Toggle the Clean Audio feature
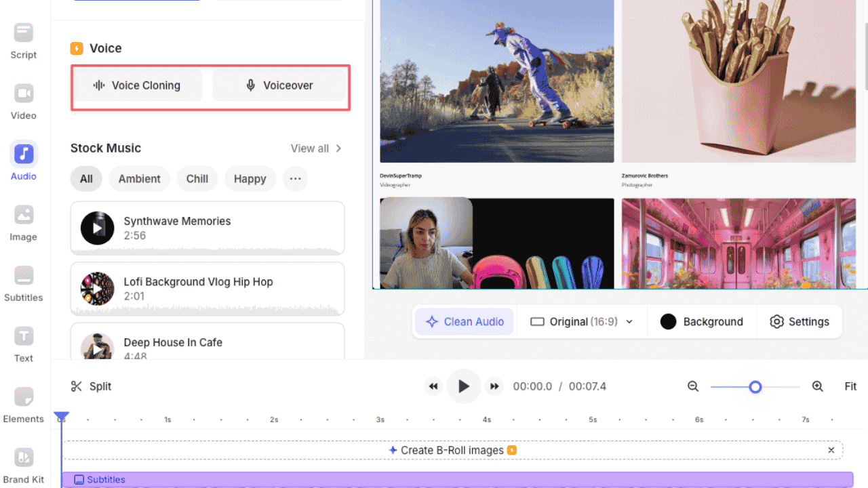The image size is (868, 488). 464,321
